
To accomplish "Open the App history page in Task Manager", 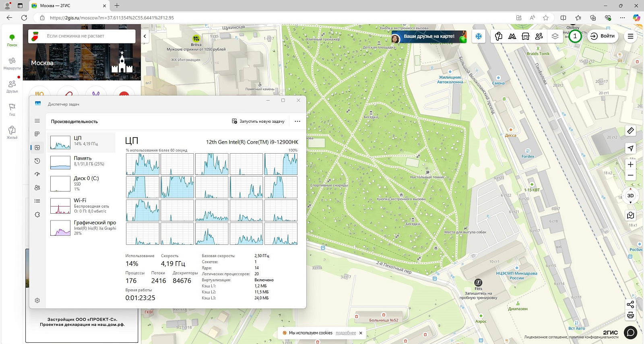I will click(x=37, y=161).
